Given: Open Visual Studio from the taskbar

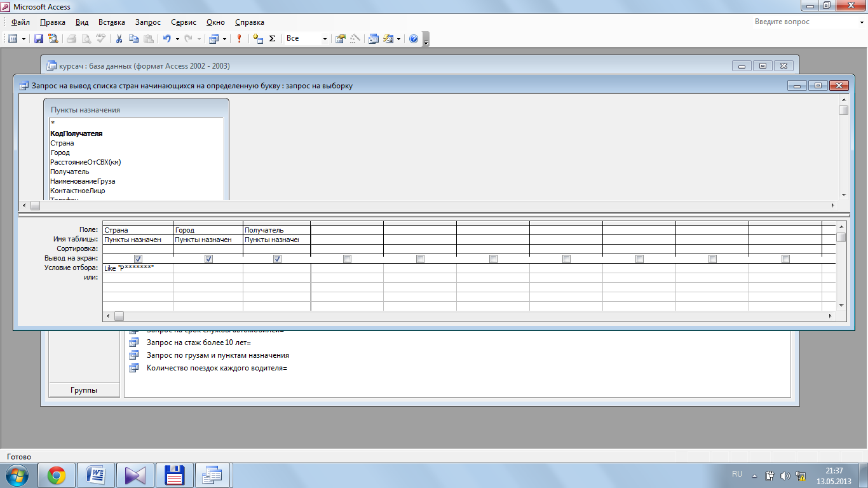Looking at the screenshot, I should click(136, 475).
